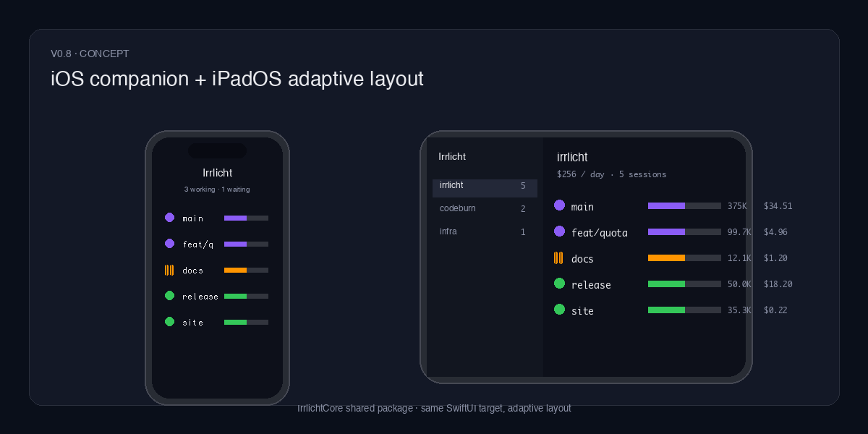Screen dimensions: 868x434
Task: Click the site progress bar on the iPad
Action: point(684,310)
